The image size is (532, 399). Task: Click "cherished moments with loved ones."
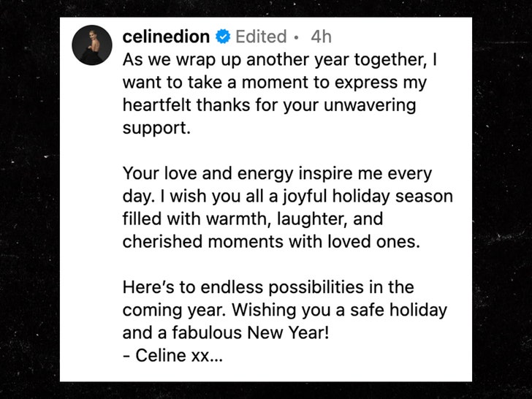(x=272, y=243)
